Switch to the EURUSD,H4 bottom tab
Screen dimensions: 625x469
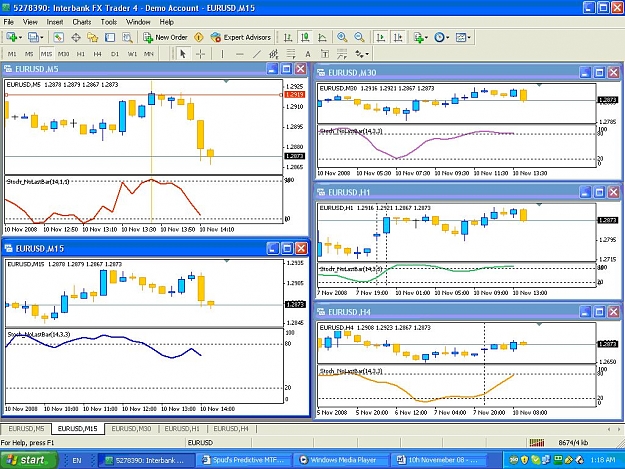coord(231,429)
